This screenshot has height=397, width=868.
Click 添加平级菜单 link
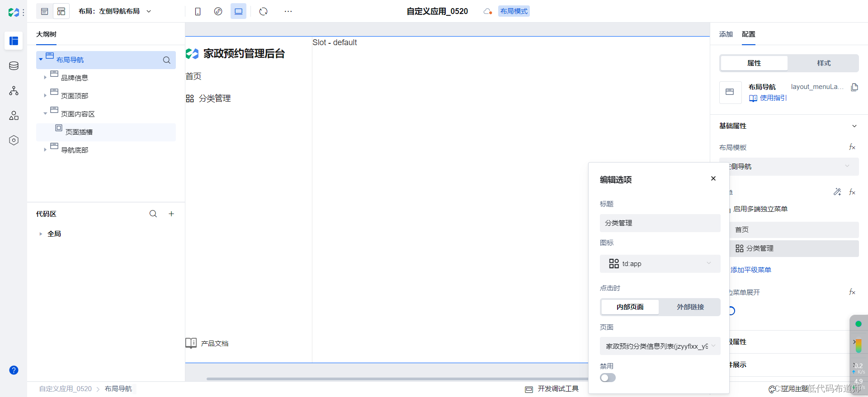[x=750, y=270]
